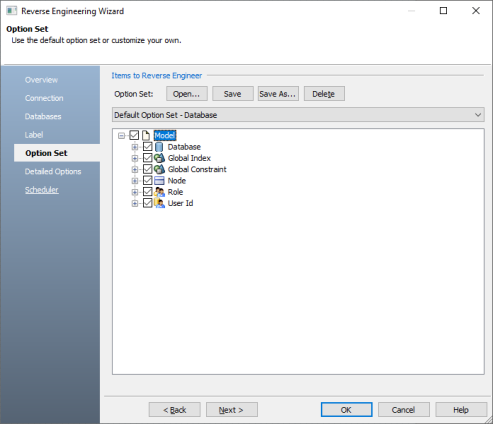Screen dimensions: 493x424
Task: Click the wizard icon in title bar
Action: [x=11, y=11]
